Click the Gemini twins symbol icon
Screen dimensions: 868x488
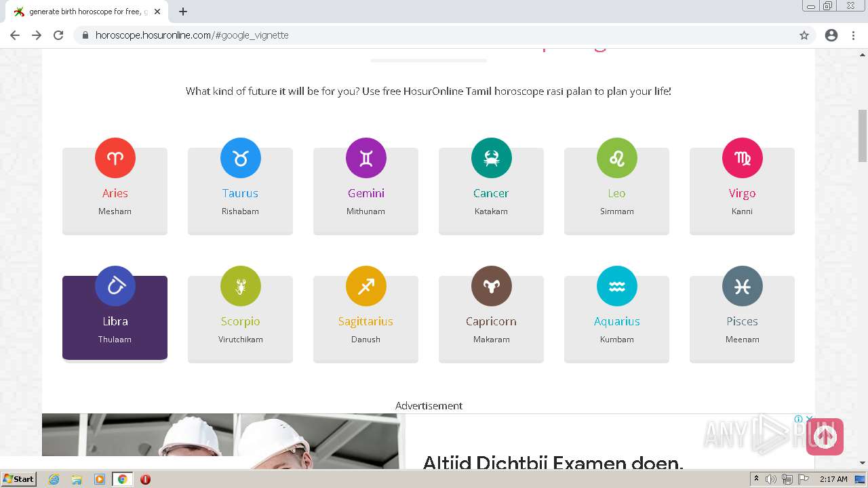[366, 158]
